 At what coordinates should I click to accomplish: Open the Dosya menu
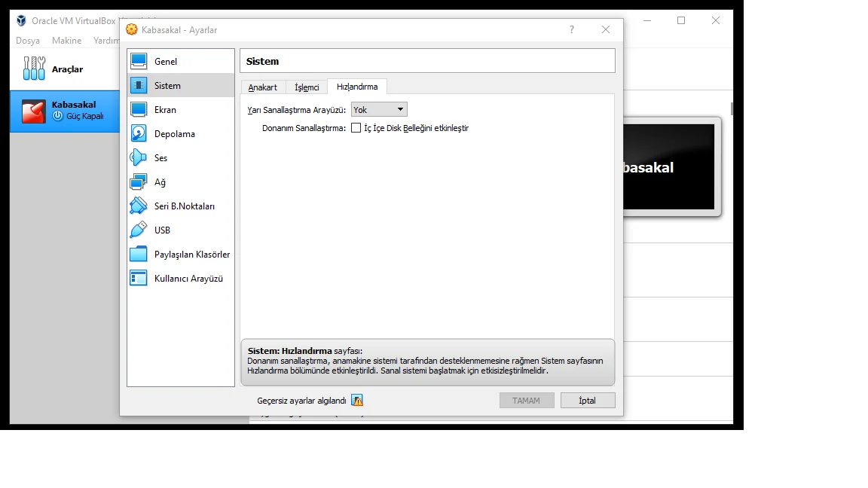[28, 41]
